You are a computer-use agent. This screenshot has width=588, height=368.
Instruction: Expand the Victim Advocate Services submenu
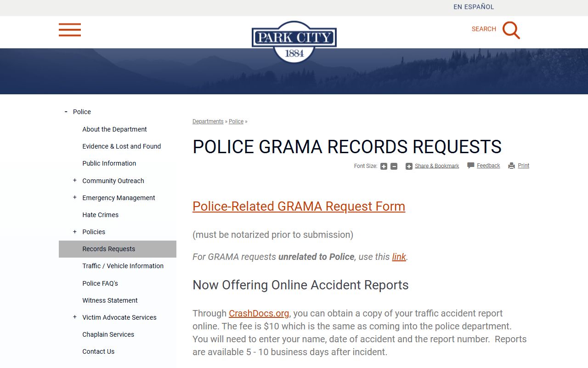pyautogui.click(x=75, y=317)
